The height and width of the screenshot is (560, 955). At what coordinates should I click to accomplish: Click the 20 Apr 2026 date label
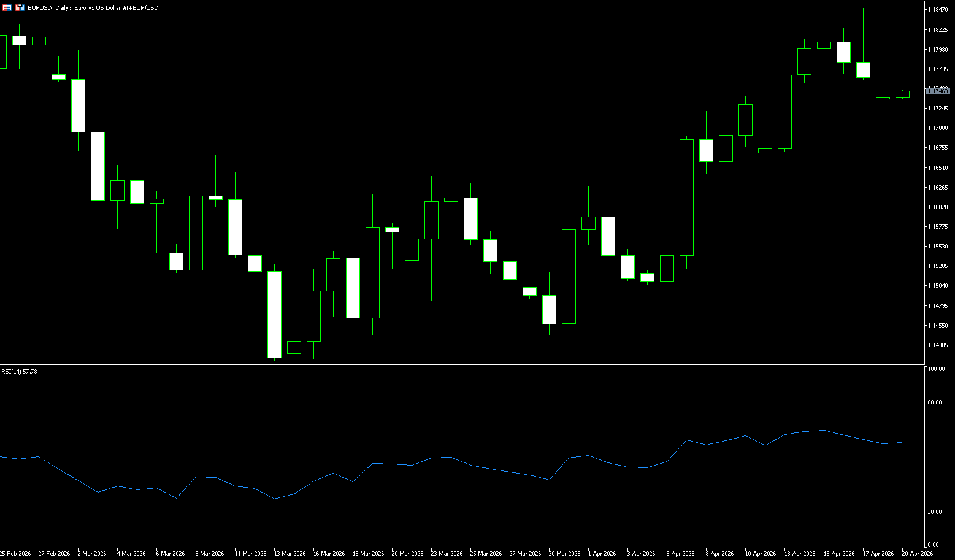pyautogui.click(x=917, y=553)
